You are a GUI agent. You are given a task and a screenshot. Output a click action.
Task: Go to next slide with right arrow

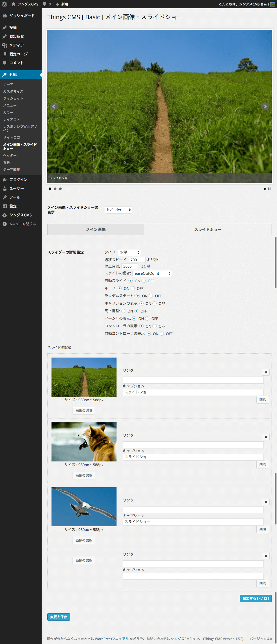(265, 106)
